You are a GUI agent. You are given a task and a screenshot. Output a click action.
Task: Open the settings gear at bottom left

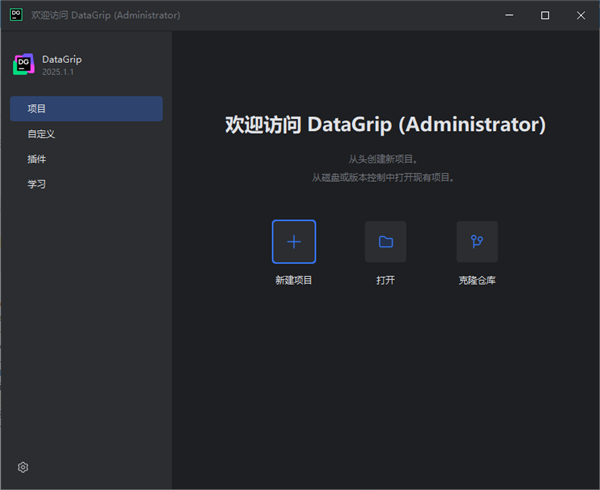pyautogui.click(x=23, y=467)
